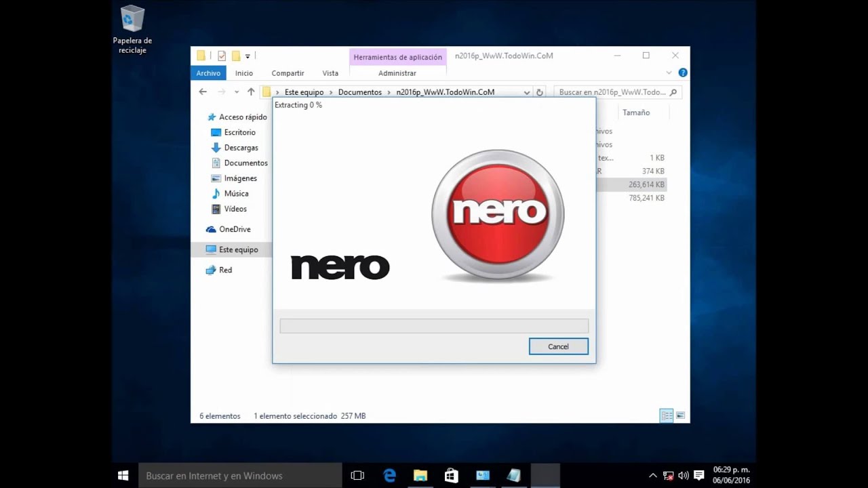Click the Properties quick access icon

(x=222, y=56)
